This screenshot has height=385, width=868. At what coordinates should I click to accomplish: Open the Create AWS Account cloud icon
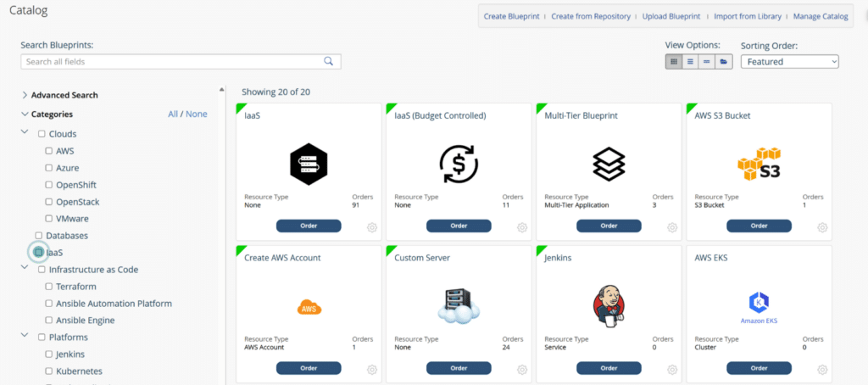tap(309, 308)
